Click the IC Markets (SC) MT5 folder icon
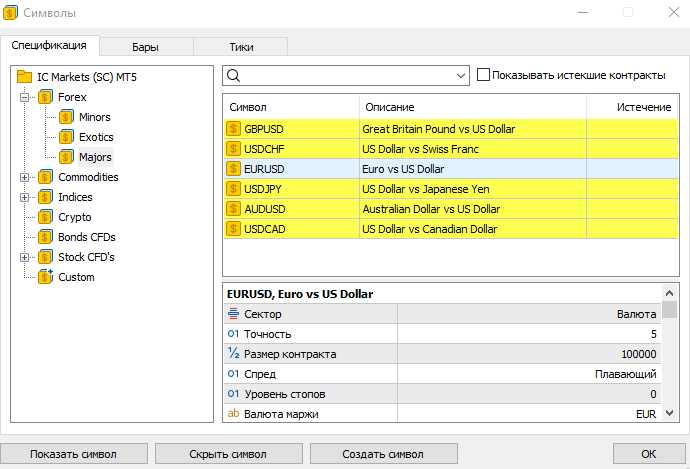This screenshot has height=469, width=690. click(24, 77)
